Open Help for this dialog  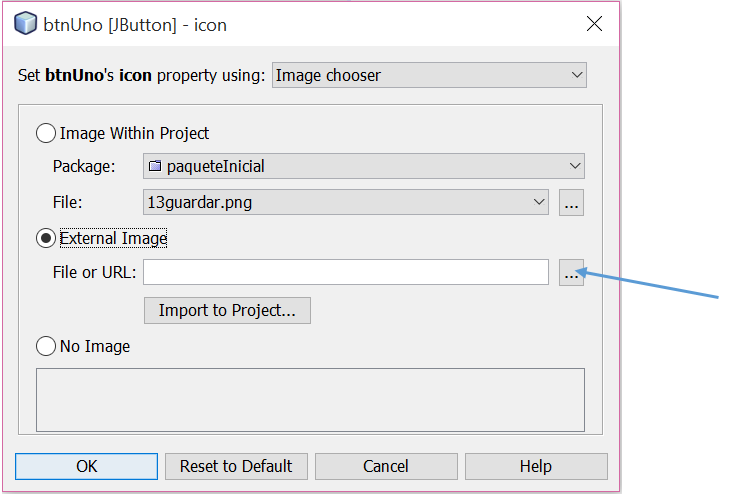(x=535, y=466)
